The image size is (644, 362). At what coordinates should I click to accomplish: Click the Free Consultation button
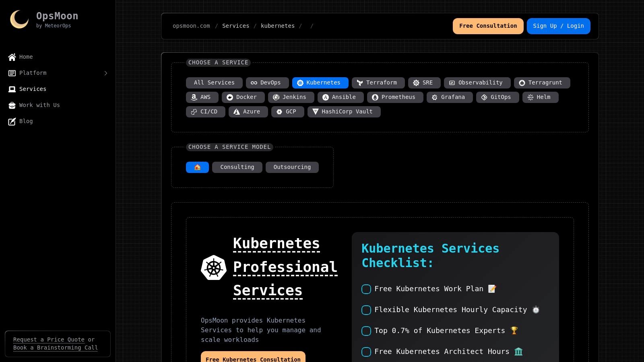[488, 26]
